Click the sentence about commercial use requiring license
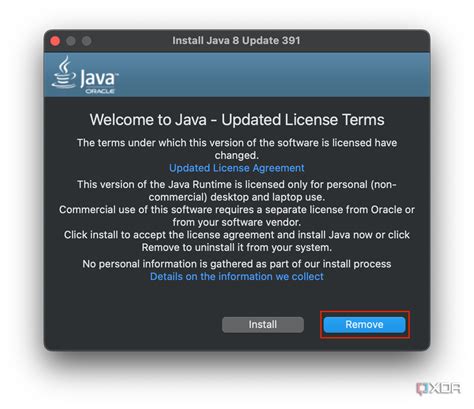Screen dimensions: 474x409 click(237, 216)
